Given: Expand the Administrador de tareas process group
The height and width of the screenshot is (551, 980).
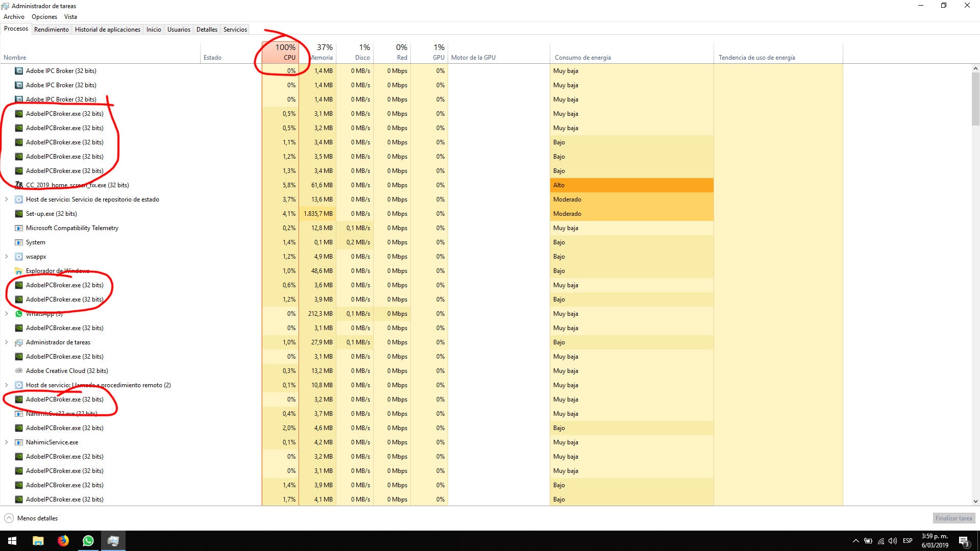Looking at the screenshot, I should (6, 342).
